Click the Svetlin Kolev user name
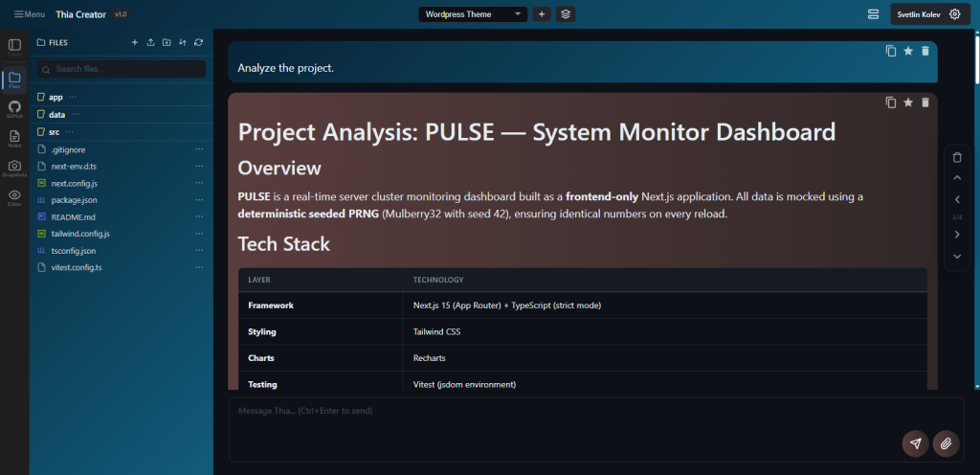The image size is (980, 475). click(x=920, y=14)
